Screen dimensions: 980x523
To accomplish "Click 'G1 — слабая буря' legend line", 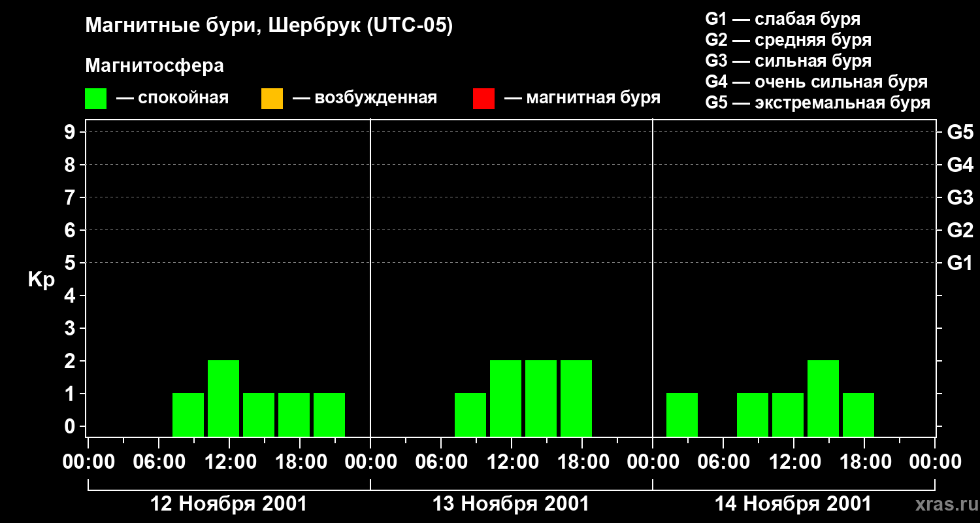I will pyautogui.click(x=783, y=19).
